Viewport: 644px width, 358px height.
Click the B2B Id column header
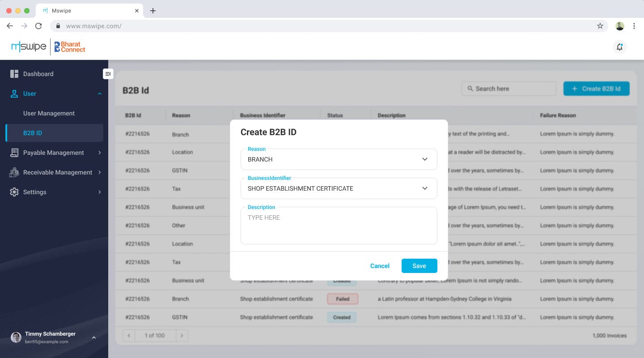pos(133,115)
